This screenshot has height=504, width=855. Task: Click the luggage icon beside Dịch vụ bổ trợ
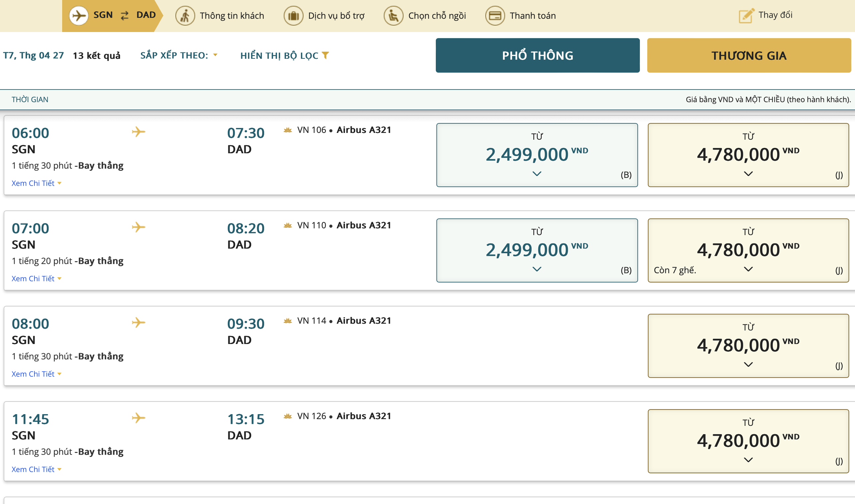point(293,16)
